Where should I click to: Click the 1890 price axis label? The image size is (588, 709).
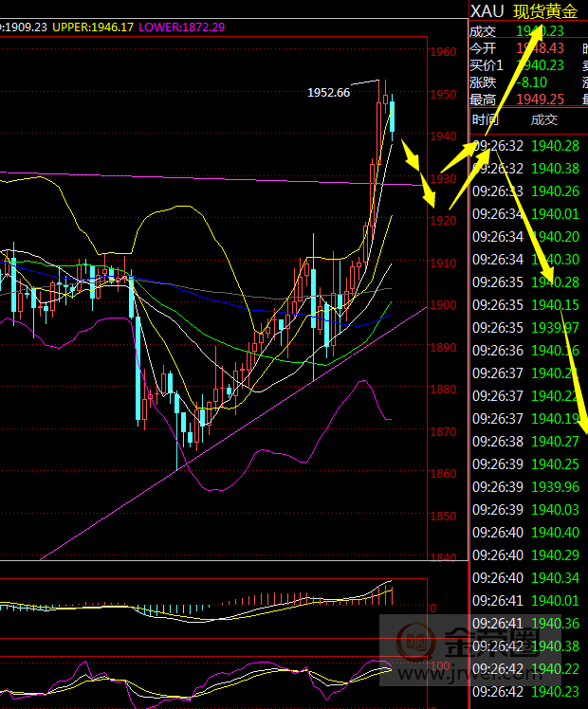443,347
